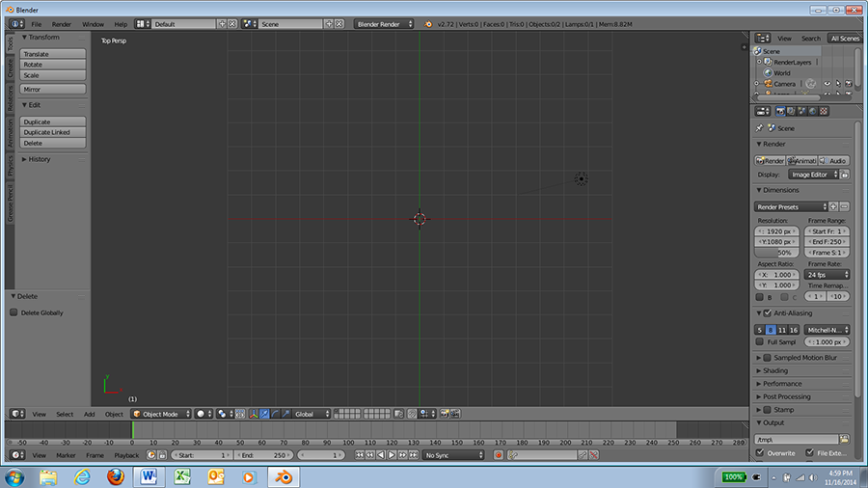Viewport: 868px width, 488px height.
Task: Open the Global orientation dropdown
Action: (x=312, y=414)
